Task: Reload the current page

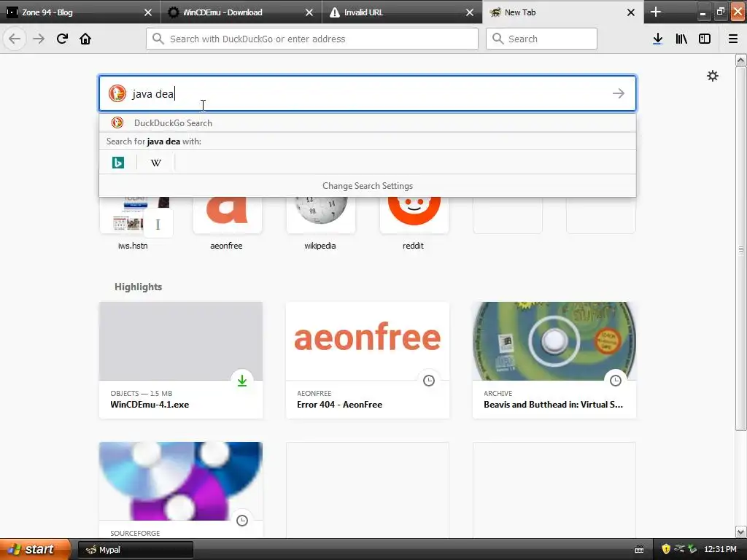Action: [x=63, y=39]
